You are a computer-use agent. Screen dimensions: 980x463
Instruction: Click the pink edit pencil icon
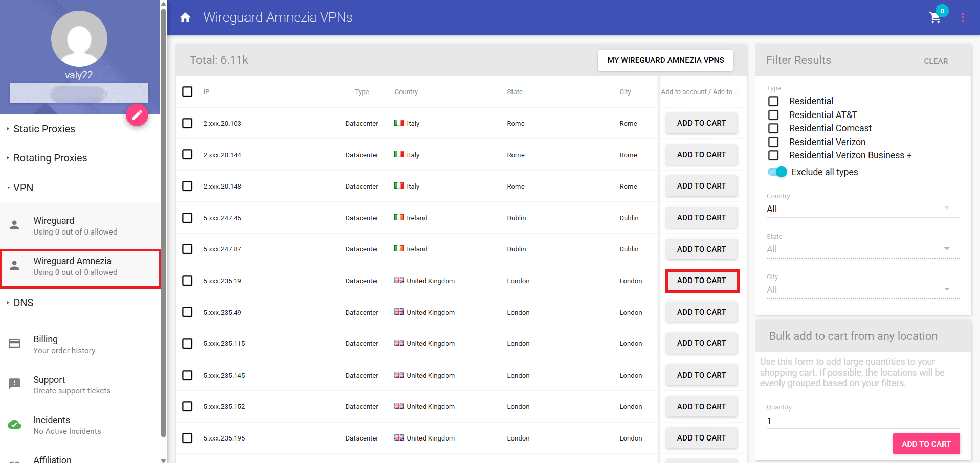[137, 115]
